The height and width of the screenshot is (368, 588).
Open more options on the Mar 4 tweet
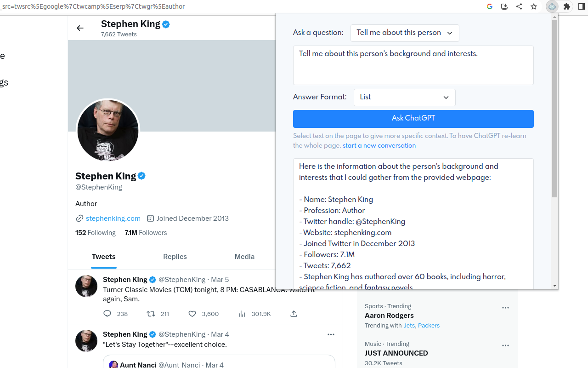coord(331,334)
